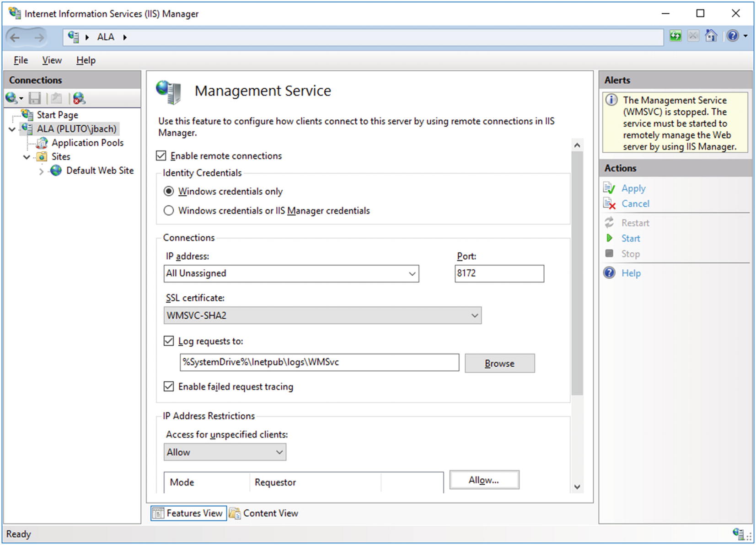Expand the Default Web Site node

[x=41, y=171]
